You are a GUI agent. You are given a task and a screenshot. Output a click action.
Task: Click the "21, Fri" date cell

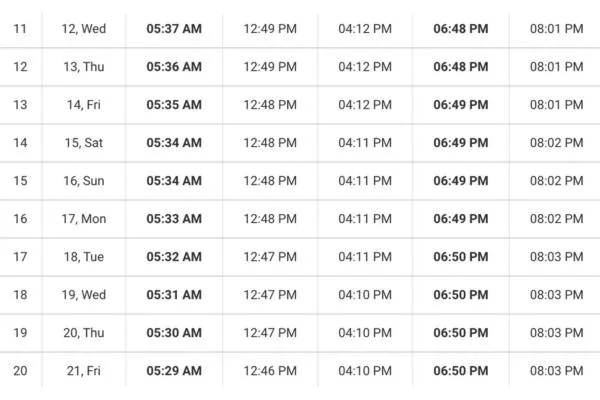coord(84,371)
